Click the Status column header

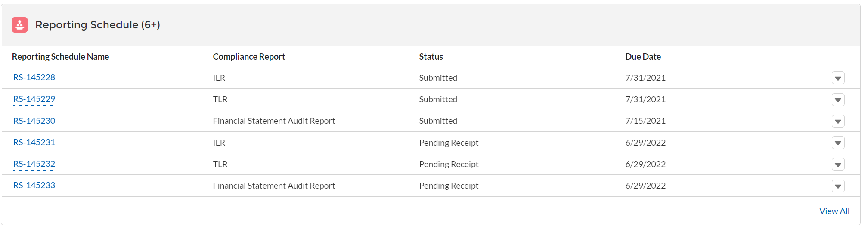point(431,57)
